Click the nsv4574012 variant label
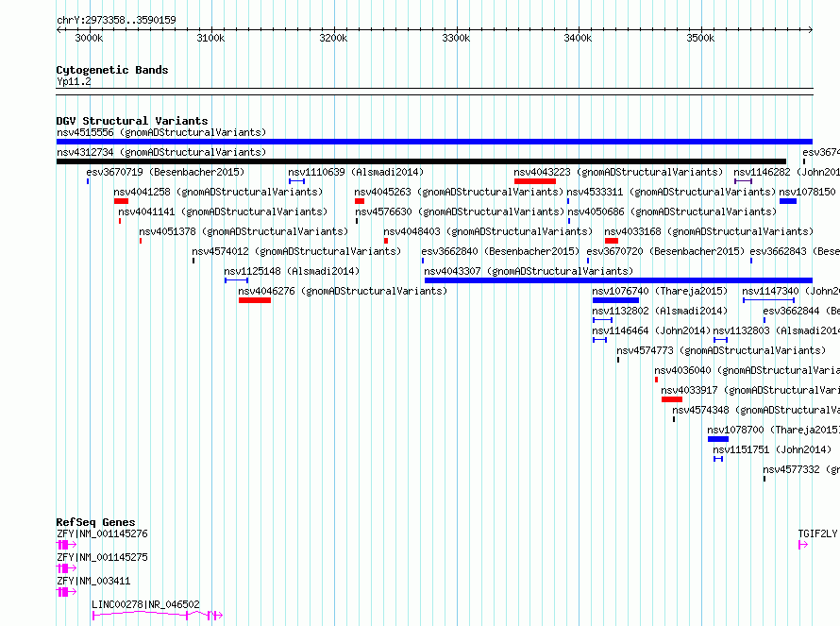The width and height of the screenshot is (840, 626). click(x=296, y=251)
